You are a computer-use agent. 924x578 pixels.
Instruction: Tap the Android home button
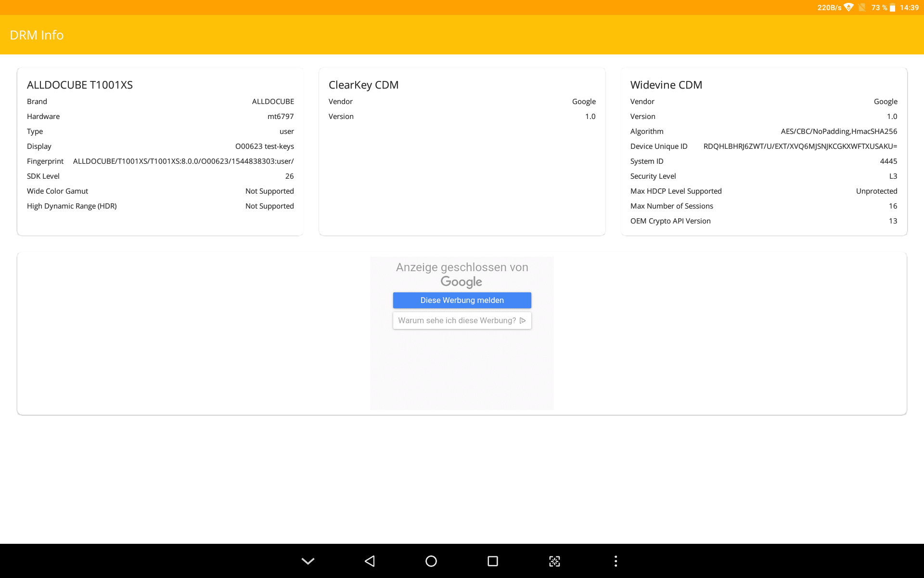[x=431, y=561]
